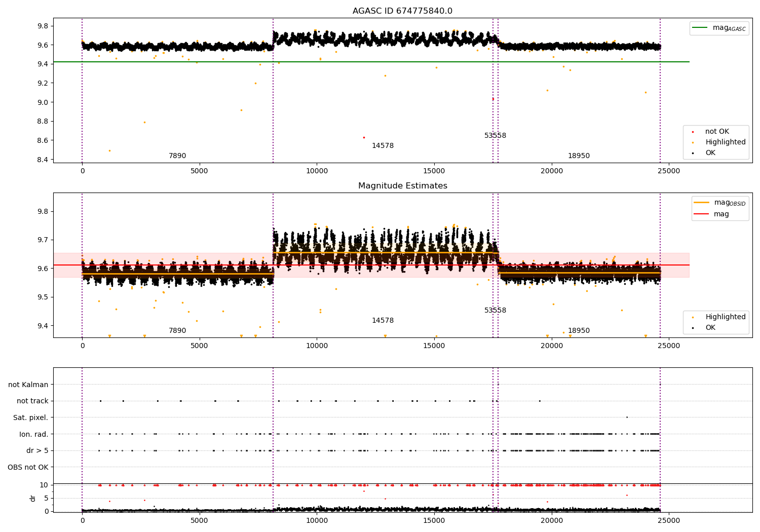Click the red not-OK point beside the AGASC plot's 14578 label
The width and height of the screenshot is (760, 532).
click(x=364, y=137)
